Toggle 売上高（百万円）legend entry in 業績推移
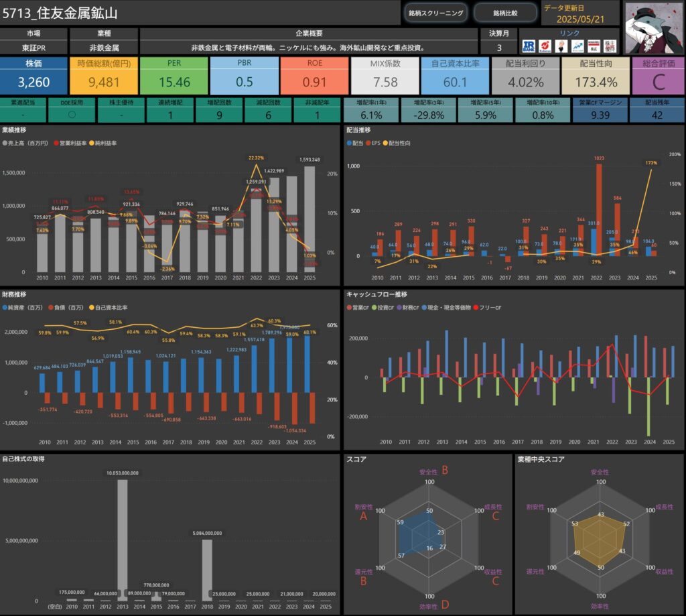686x616 pixels. click(25, 143)
